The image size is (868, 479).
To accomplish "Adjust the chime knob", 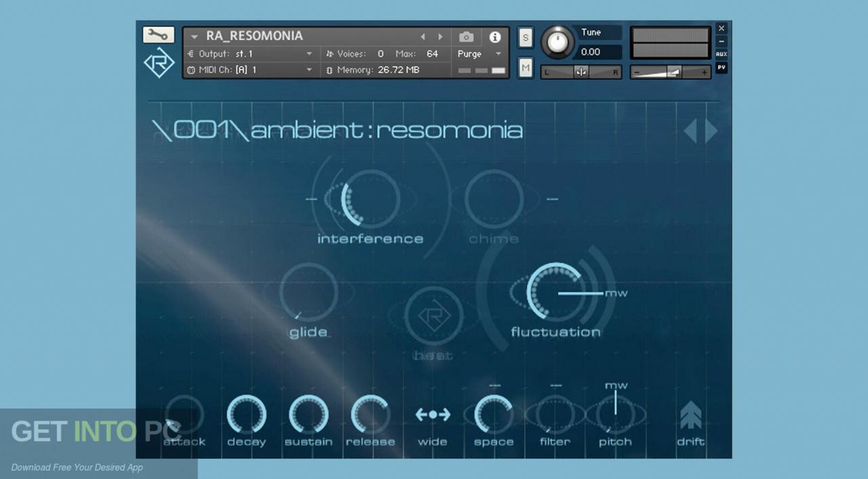I will (x=494, y=199).
